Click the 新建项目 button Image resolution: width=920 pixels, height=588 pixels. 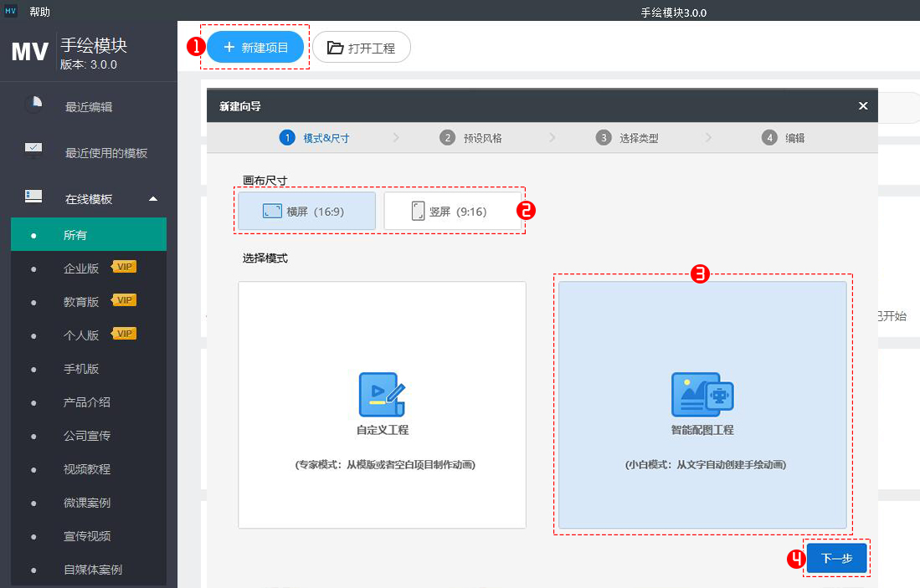254,48
